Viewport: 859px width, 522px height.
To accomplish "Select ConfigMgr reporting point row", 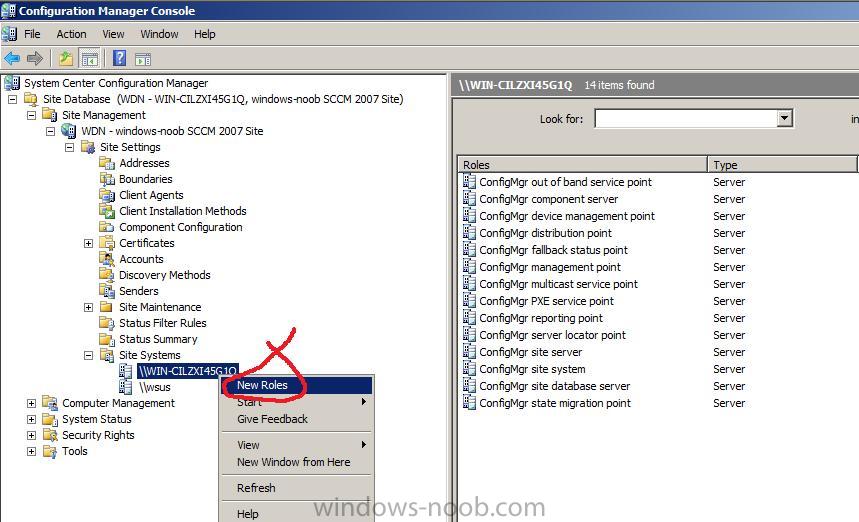I will [x=541, y=318].
